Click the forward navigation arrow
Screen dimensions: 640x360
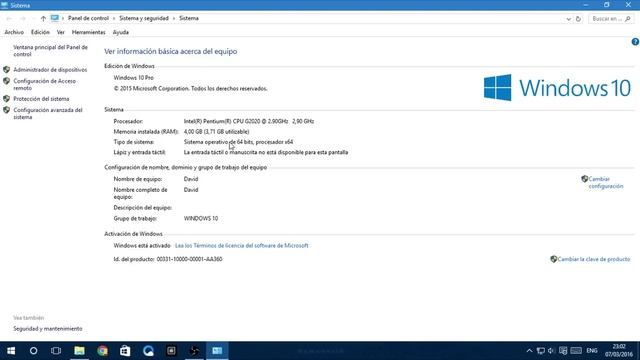coord(23,18)
